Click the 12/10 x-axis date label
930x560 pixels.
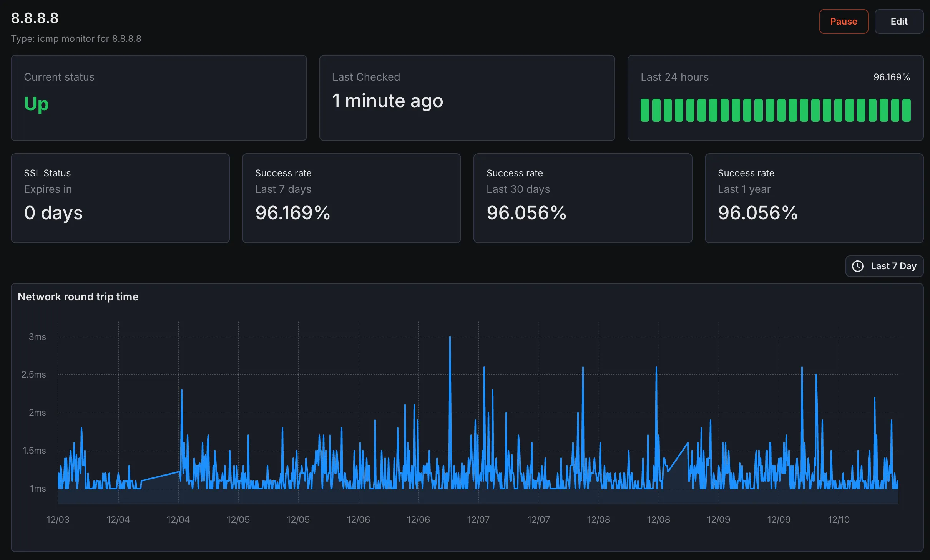839,520
